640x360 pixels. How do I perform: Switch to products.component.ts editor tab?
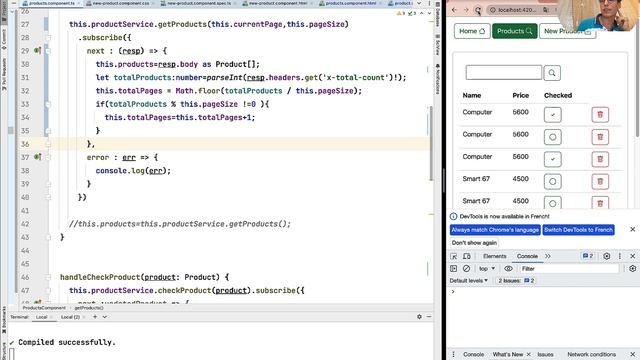pos(52,3)
